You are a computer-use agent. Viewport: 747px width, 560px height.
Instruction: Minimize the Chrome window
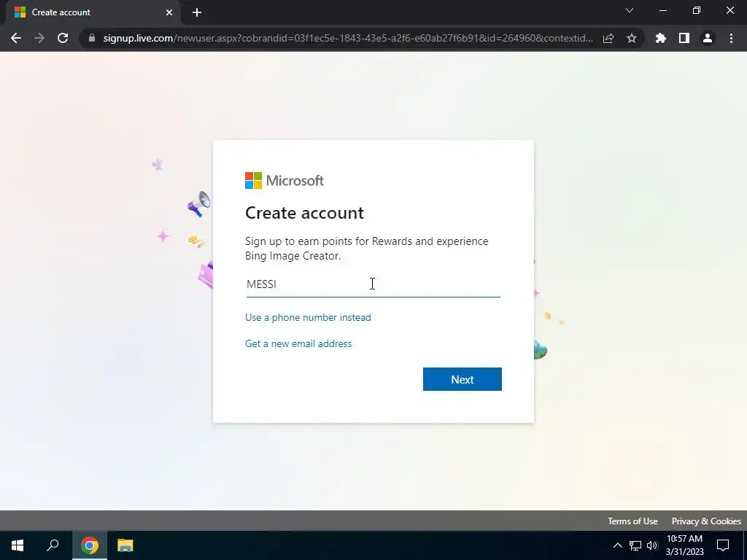point(662,10)
